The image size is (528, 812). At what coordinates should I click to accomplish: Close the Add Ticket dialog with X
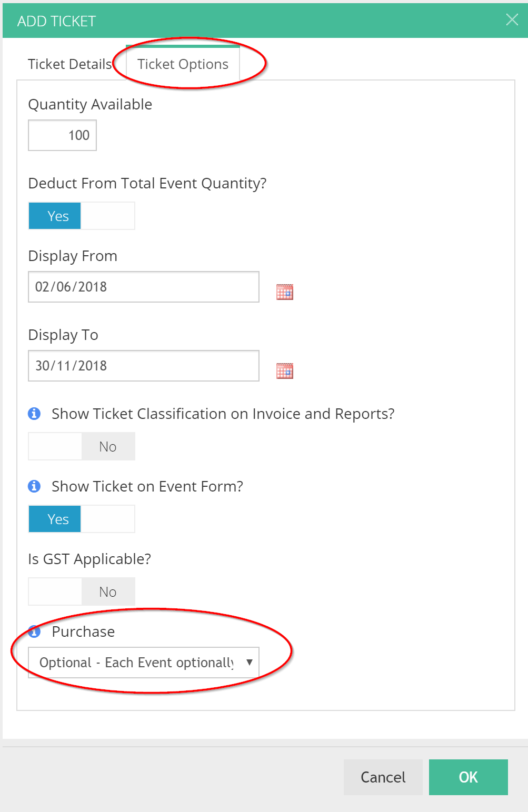(512, 20)
